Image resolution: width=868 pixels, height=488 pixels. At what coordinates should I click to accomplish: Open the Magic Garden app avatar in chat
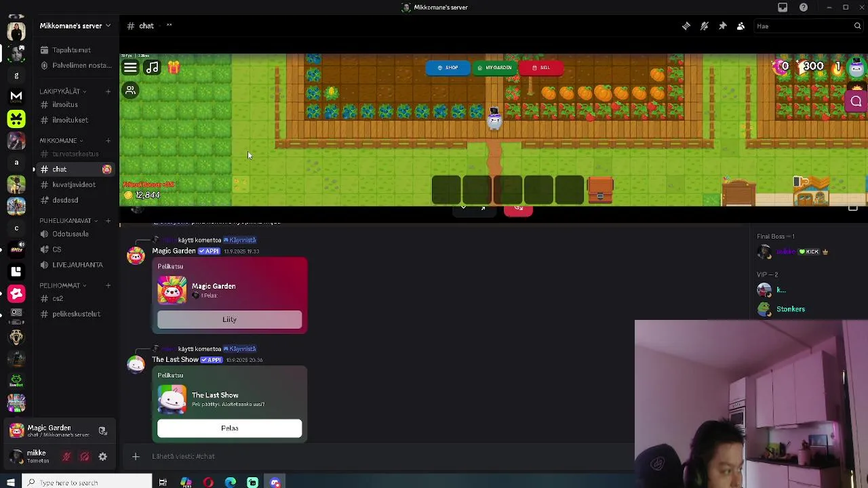coord(136,256)
